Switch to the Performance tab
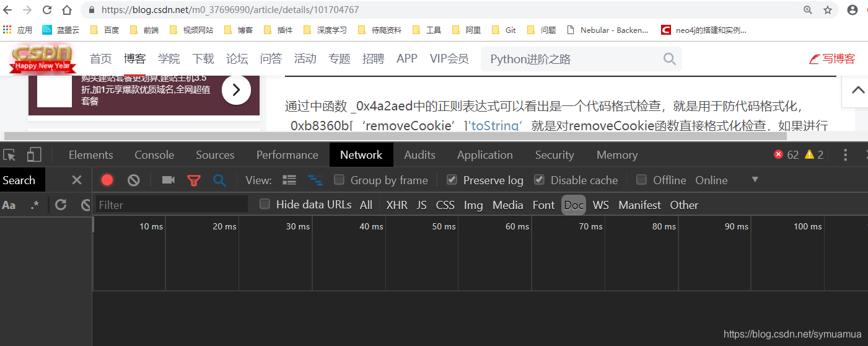868x346 pixels. click(x=287, y=155)
